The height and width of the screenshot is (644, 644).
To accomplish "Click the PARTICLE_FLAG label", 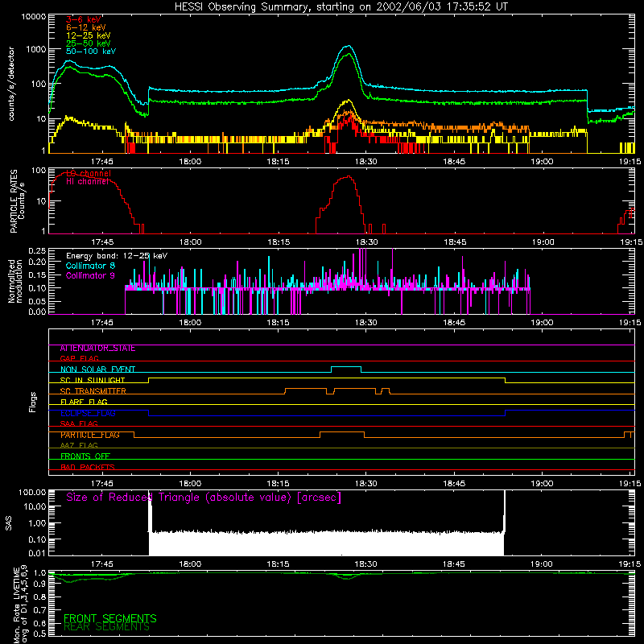I will 90,435.
